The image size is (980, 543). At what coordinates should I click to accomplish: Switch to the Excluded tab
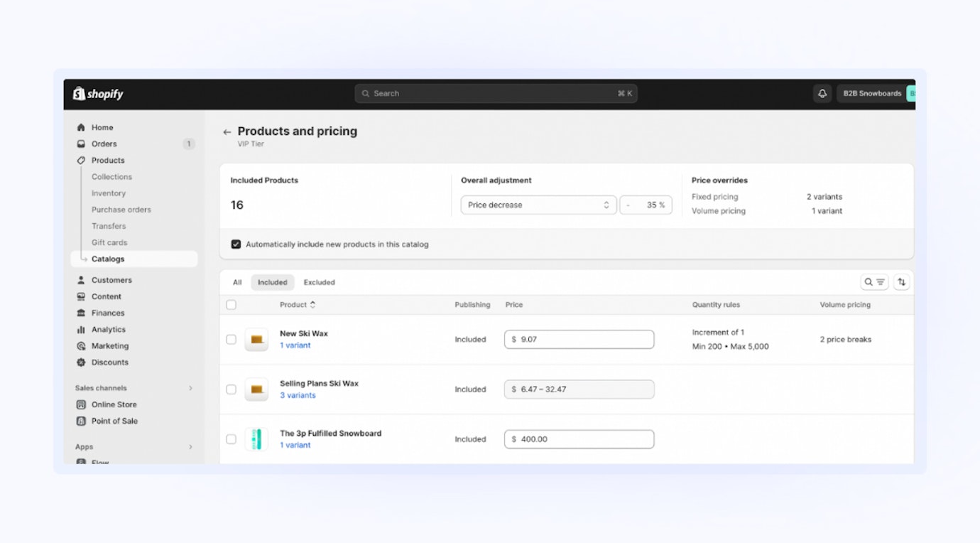pyautogui.click(x=320, y=282)
